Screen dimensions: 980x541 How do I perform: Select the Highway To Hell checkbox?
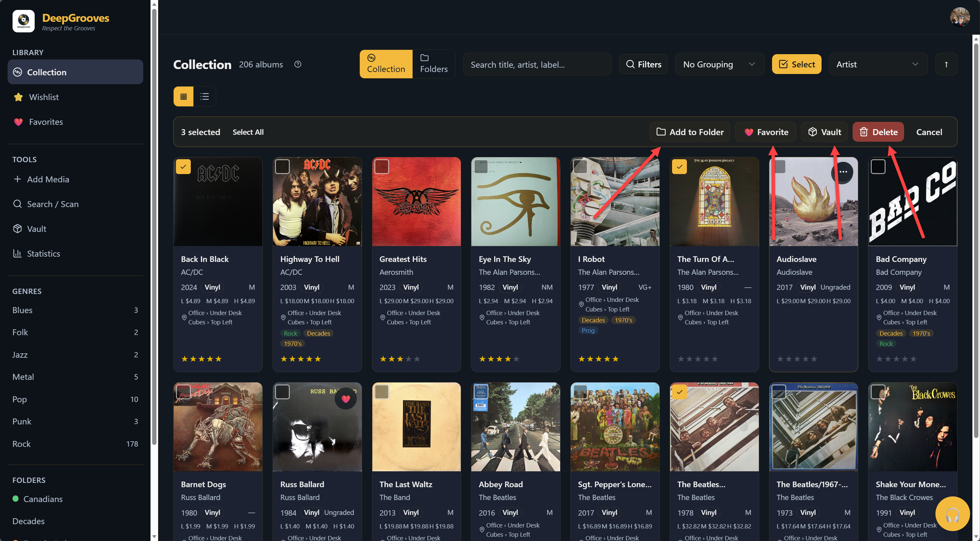click(x=282, y=166)
